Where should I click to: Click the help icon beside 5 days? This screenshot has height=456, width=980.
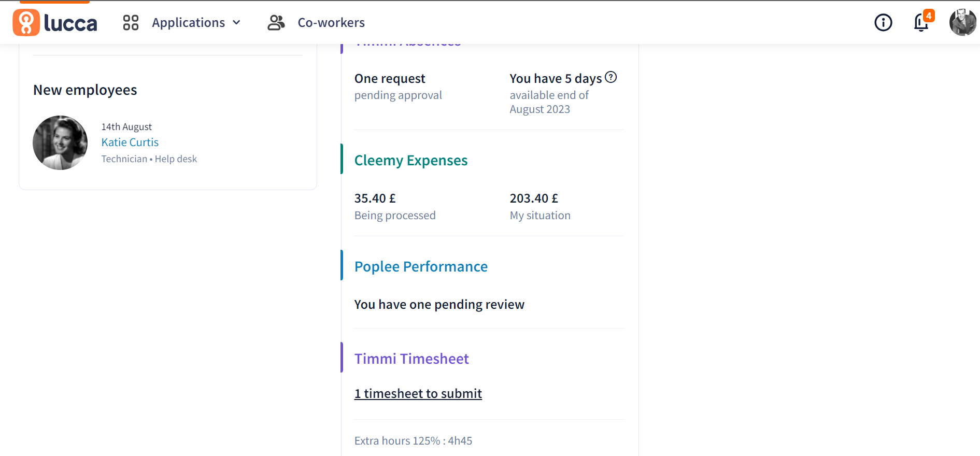click(611, 77)
